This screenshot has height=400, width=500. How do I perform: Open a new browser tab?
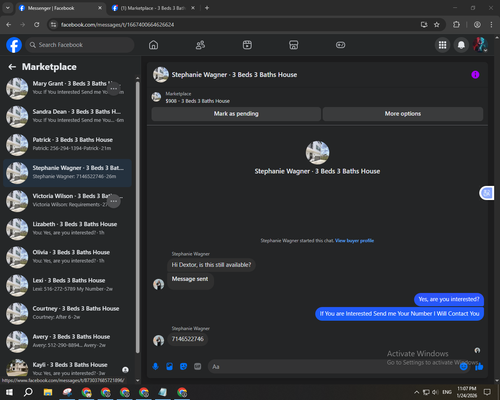click(x=207, y=8)
